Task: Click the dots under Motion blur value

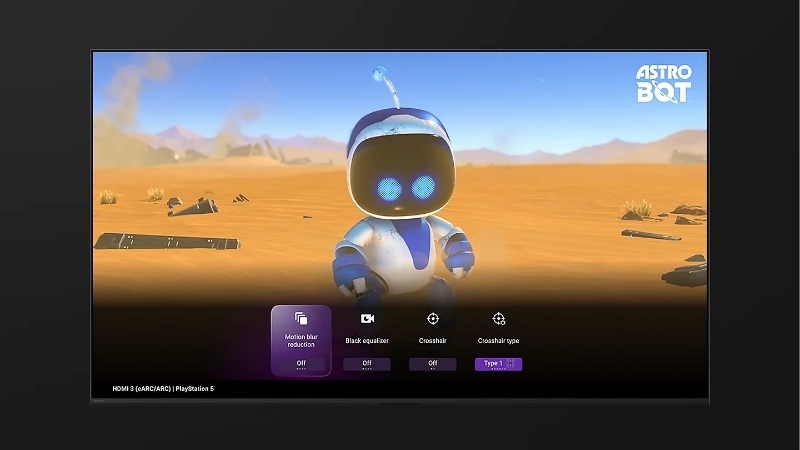Action: click(301, 369)
